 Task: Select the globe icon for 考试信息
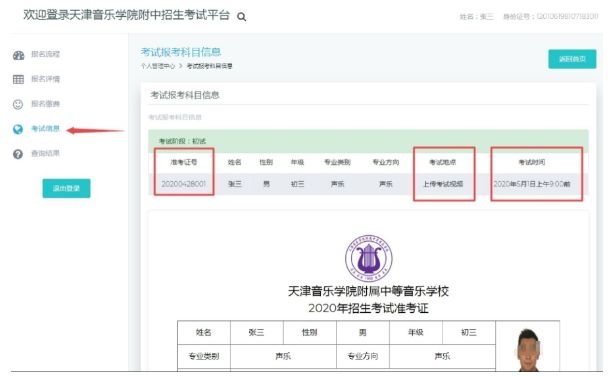(x=18, y=129)
